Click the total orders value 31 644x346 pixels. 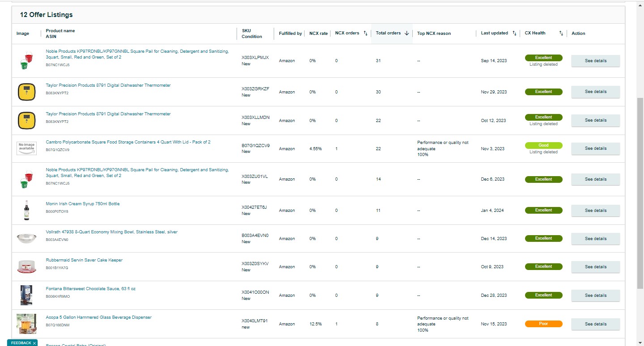point(378,61)
